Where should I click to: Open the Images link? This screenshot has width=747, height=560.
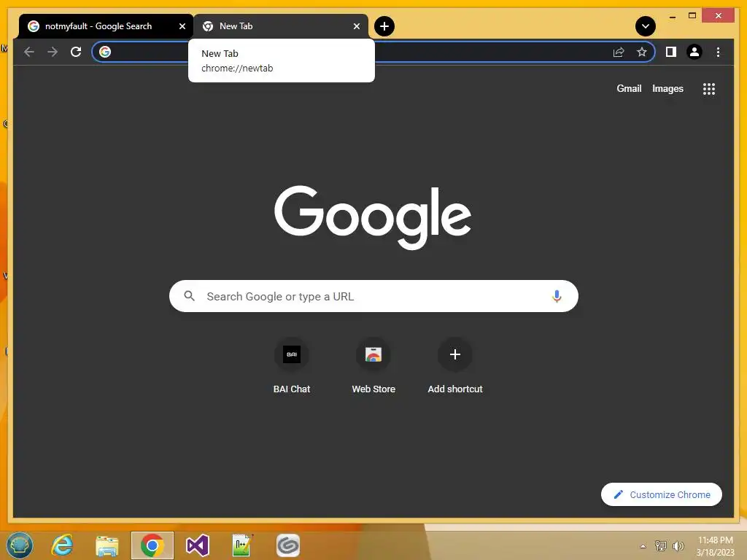[x=667, y=88]
